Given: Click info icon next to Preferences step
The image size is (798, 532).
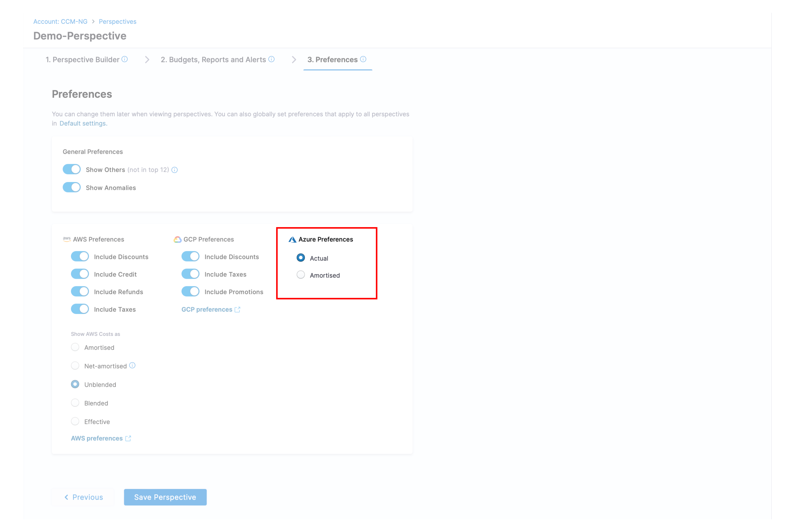Looking at the screenshot, I should pyautogui.click(x=363, y=59).
